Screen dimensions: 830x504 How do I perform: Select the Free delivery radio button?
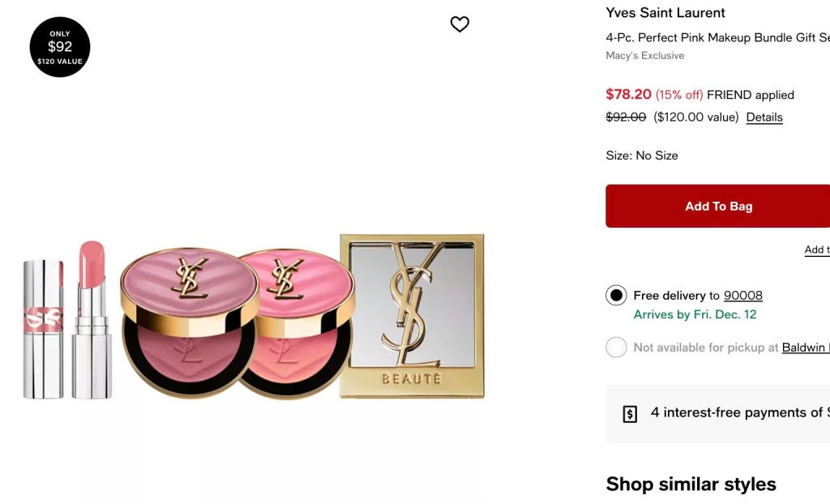coord(616,296)
